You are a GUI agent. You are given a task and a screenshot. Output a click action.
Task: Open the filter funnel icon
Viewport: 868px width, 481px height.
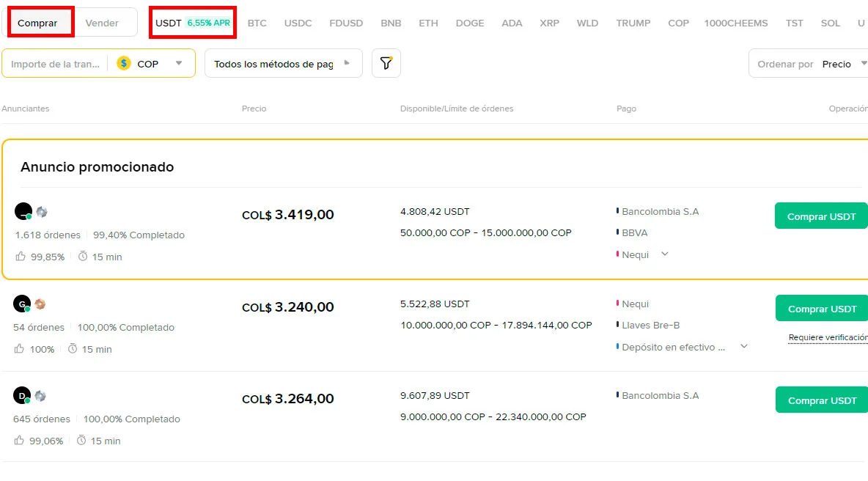386,63
